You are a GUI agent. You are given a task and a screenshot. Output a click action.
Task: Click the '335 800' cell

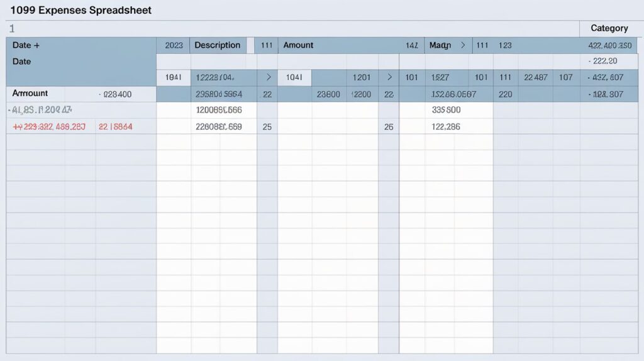point(446,109)
